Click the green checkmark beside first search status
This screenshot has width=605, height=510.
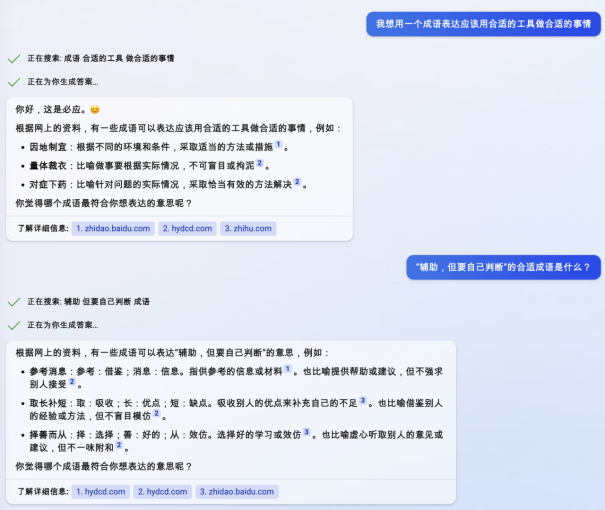click(x=14, y=59)
